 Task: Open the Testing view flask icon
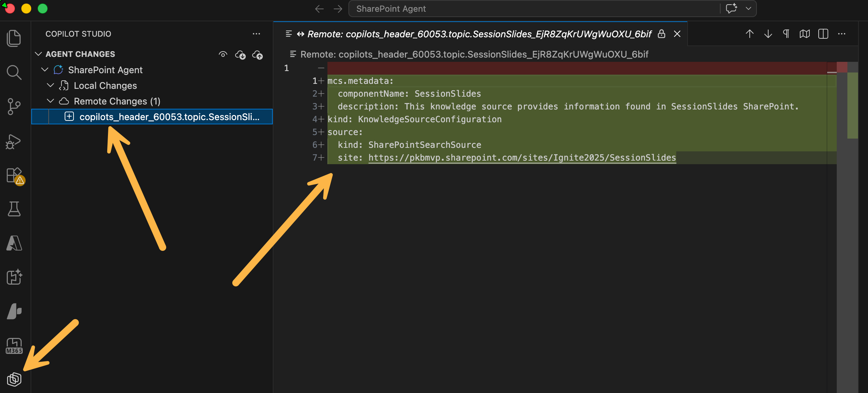14,209
